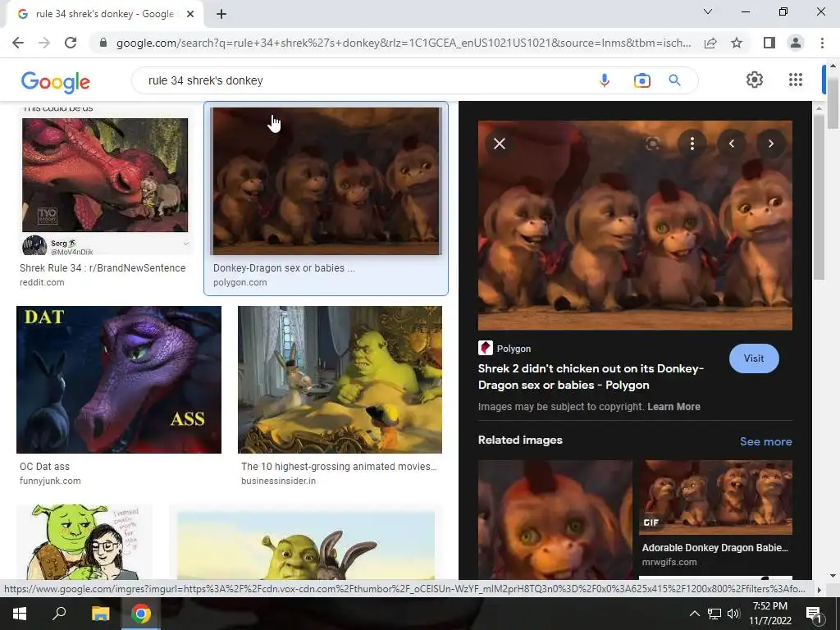The height and width of the screenshot is (630, 840).
Task: Open the volume tray icon
Action: [x=733, y=614]
